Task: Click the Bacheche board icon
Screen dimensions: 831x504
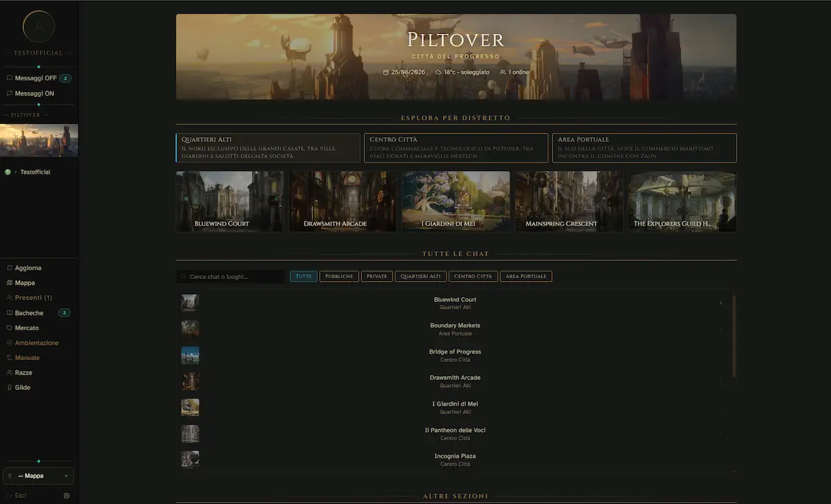Action: [x=9, y=313]
